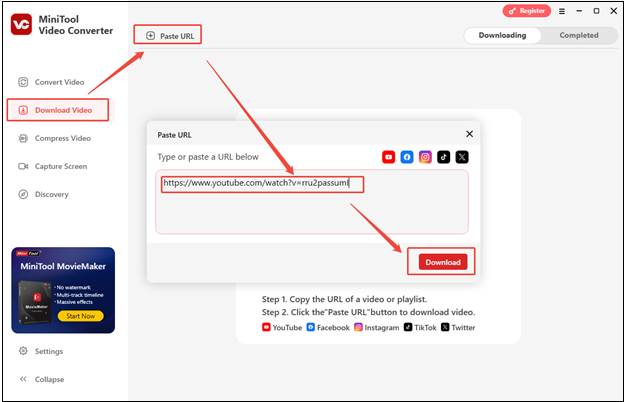Select Download Video in the sidebar
624x402 pixels.
coord(58,110)
